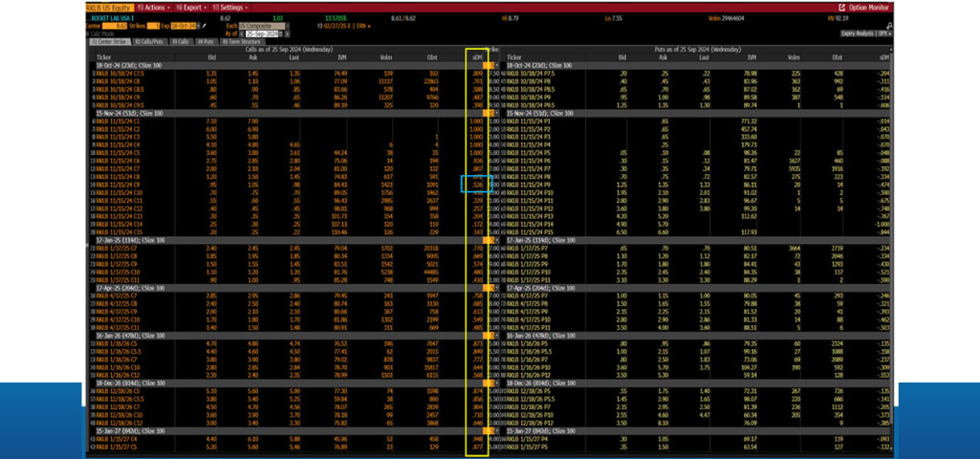The height and width of the screenshot is (459, 980).
Task: Toggle the Calc Mode checkbox
Action: pyautogui.click(x=90, y=34)
